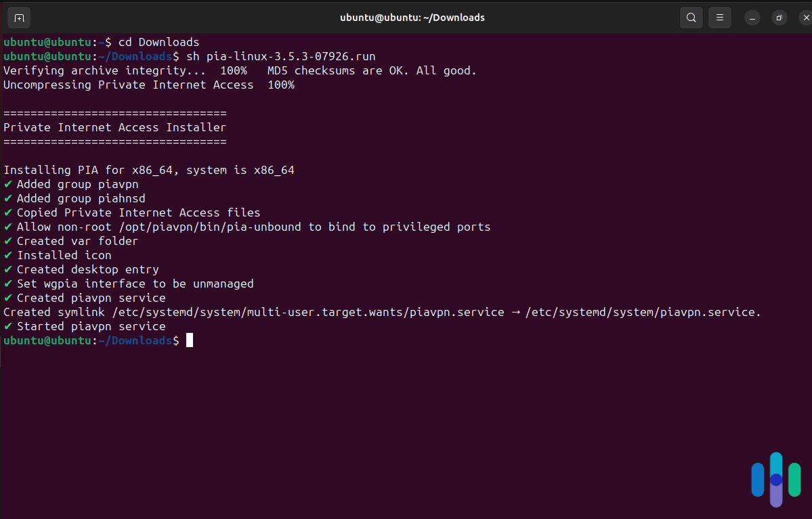Open a new terminal tab
The width and height of the screenshot is (812, 519).
(18, 18)
